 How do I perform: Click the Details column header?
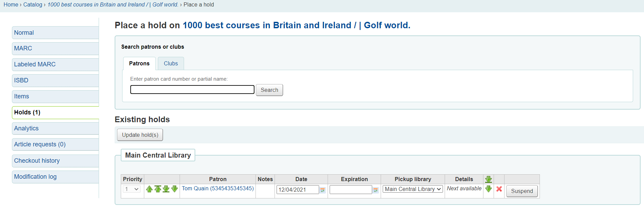(x=464, y=179)
